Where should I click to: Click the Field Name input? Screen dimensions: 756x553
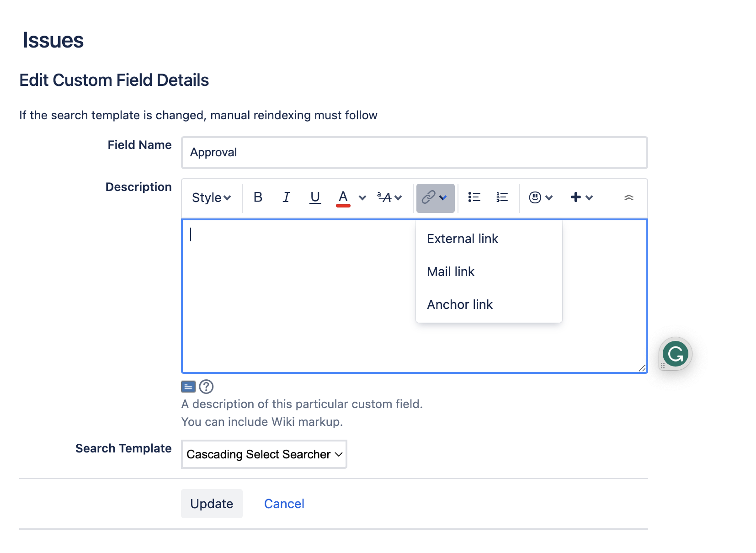point(415,153)
